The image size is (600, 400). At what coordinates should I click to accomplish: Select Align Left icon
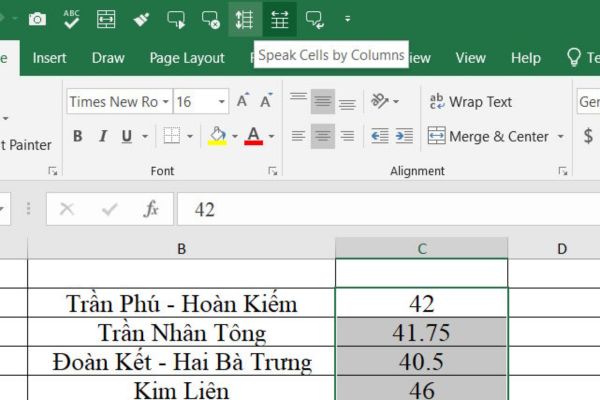pyautogui.click(x=298, y=136)
